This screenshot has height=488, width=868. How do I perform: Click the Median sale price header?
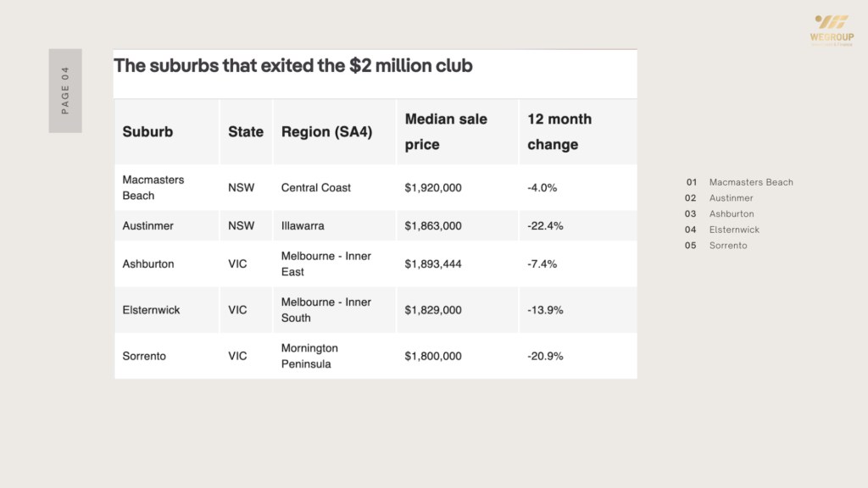pos(446,131)
